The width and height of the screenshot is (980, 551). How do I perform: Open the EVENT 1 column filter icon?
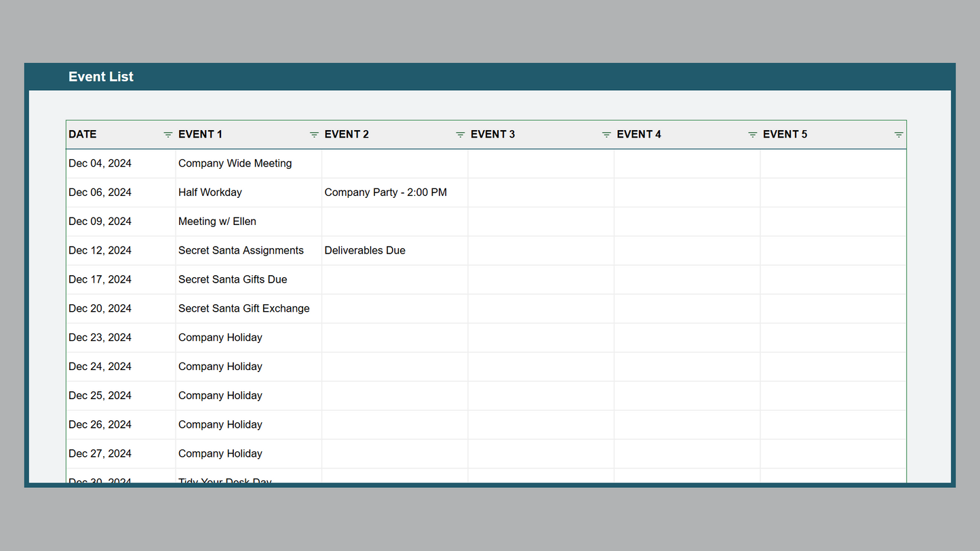[x=314, y=135]
